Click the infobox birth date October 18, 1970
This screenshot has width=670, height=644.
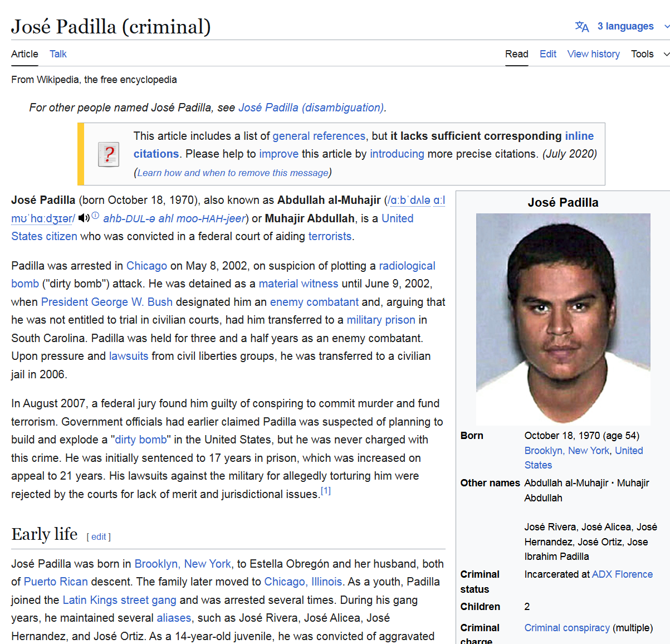562,436
